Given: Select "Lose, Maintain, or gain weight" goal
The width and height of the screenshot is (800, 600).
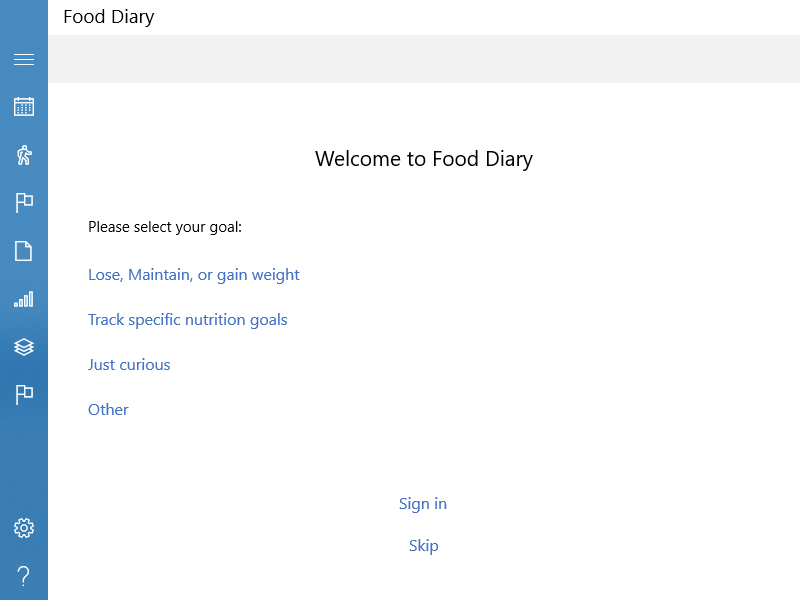Looking at the screenshot, I should (194, 275).
